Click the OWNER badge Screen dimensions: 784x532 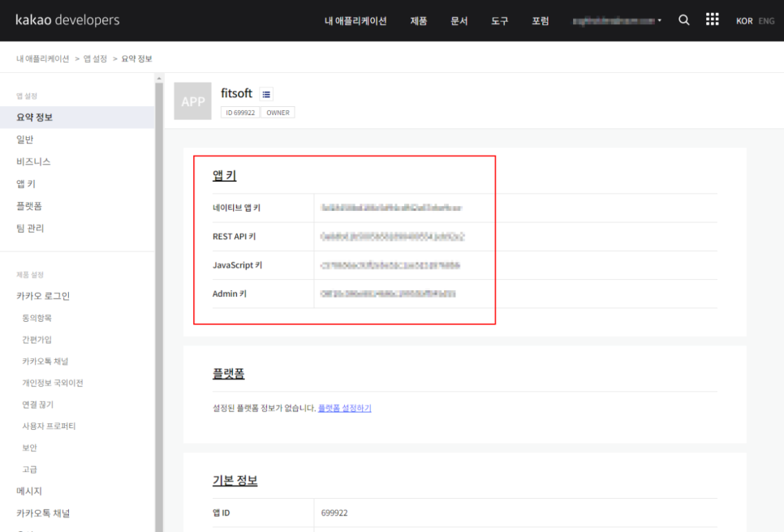coord(278,113)
